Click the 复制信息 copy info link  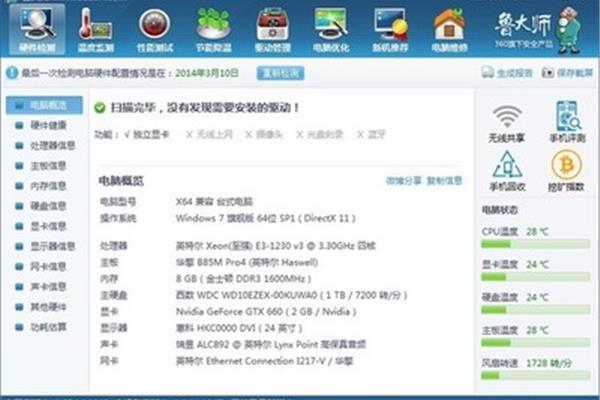point(444,181)
